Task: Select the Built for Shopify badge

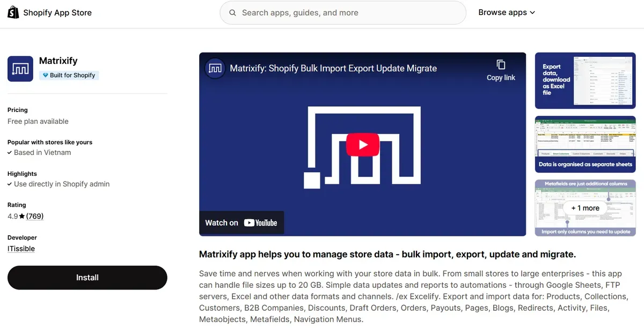Action: pos(69,75)
